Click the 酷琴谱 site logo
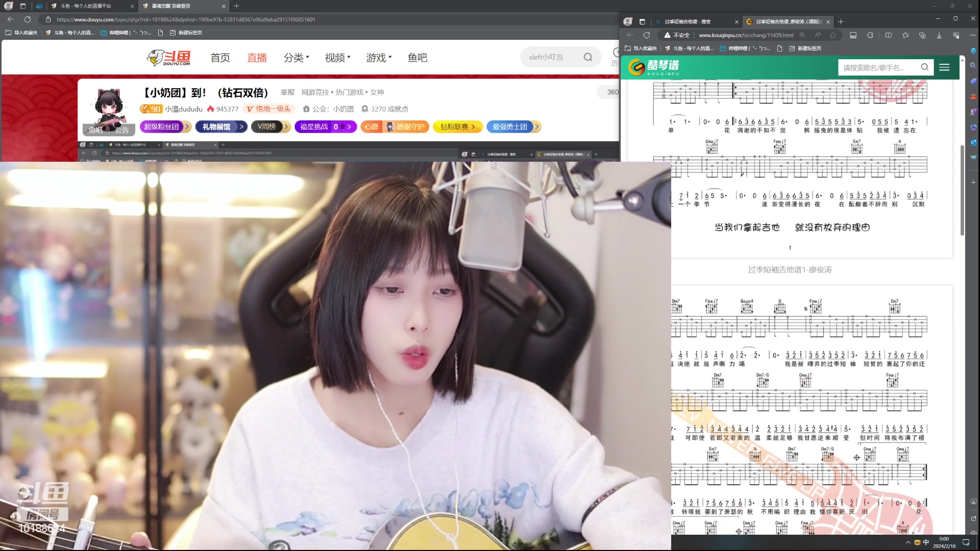This screenshot has width=980, height=551. (654, 67)
